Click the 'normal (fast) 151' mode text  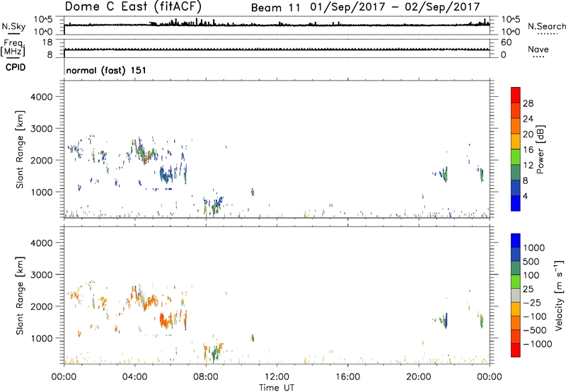point(106,70)
